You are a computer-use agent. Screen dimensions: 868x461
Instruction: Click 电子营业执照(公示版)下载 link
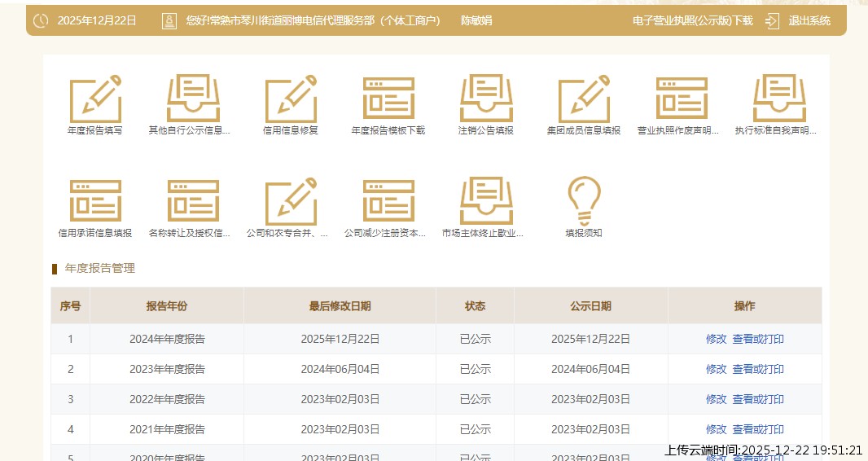click(692, 20)
